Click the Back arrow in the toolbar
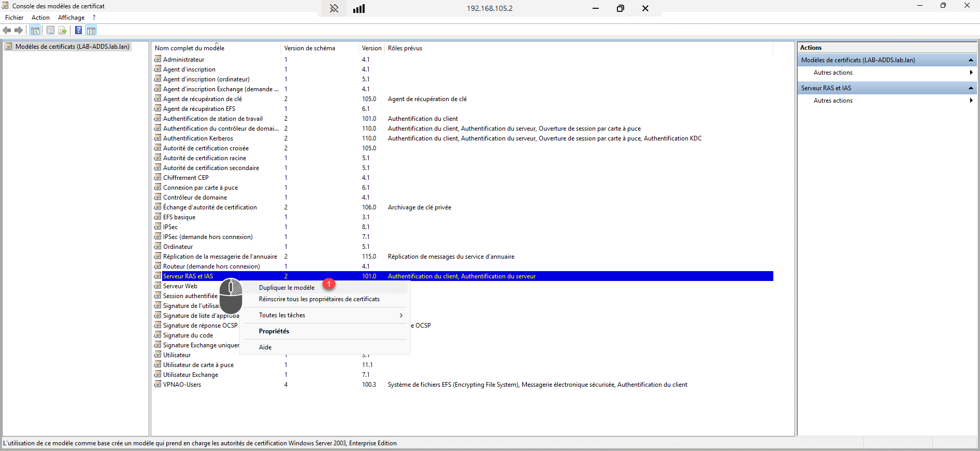 click(7, 30)
